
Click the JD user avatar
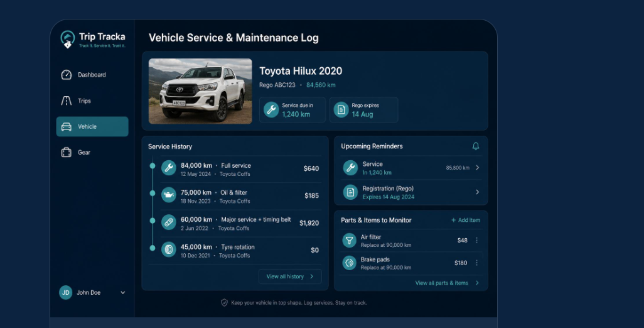click(66, 293)
